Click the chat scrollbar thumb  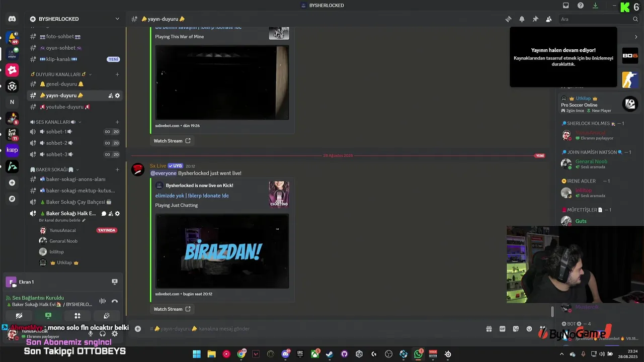[x=552, y=312]
